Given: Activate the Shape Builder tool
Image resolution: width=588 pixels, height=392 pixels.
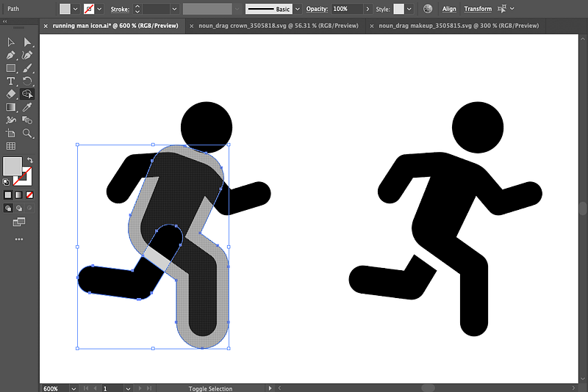Looking at the screenshot, I should pyautogui.click(x=27, y=94).
